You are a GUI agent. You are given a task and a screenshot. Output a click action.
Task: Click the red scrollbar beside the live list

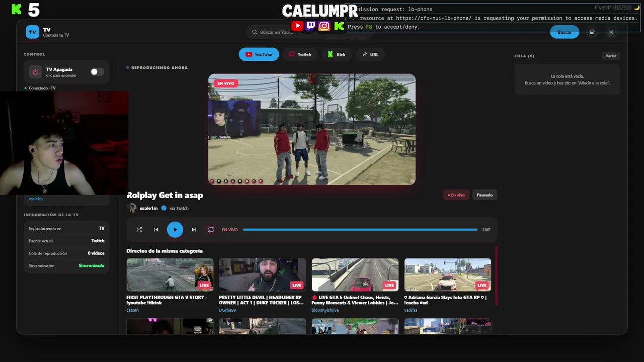[496, 276]
